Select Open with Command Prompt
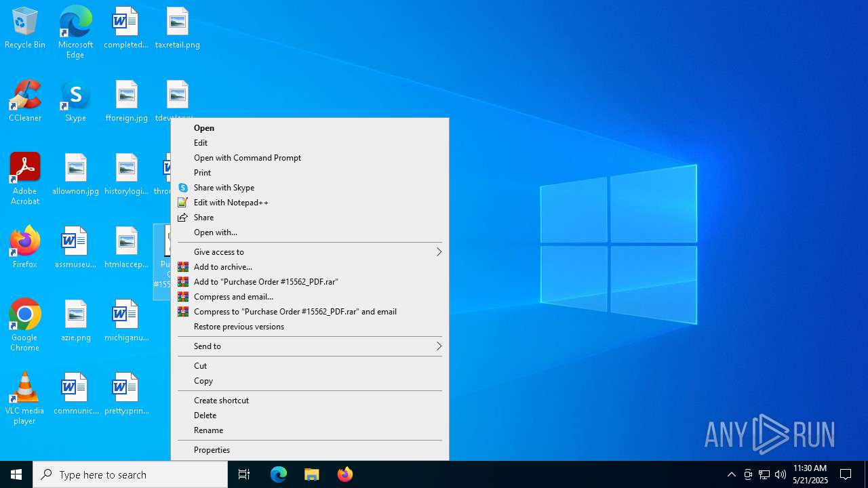Image resolution: width=868 pixels, height=488 pixels. pos(310,158)
